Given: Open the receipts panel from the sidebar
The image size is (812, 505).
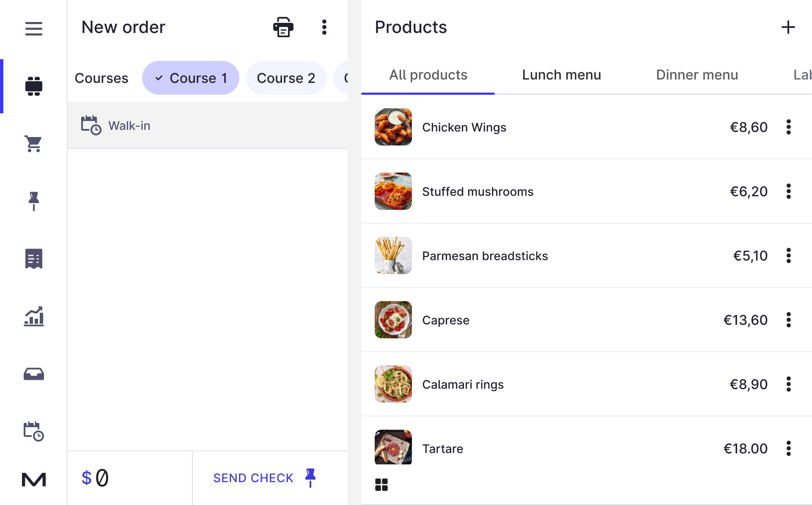Looking at the screenshot, I should point(33,259).
